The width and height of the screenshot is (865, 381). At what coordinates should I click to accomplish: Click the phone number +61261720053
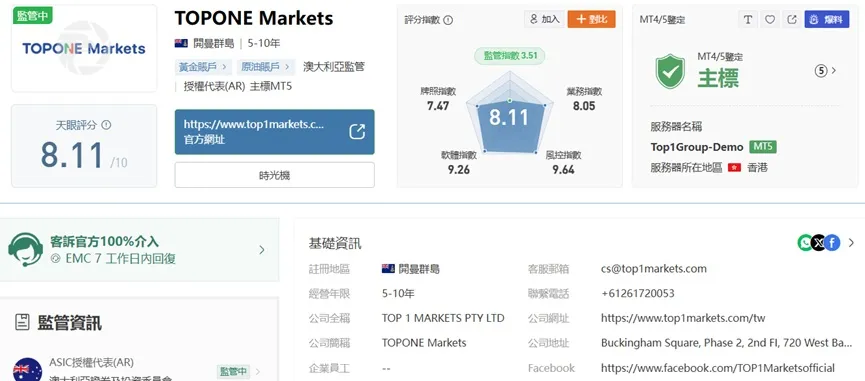click(x=638, y=293)
